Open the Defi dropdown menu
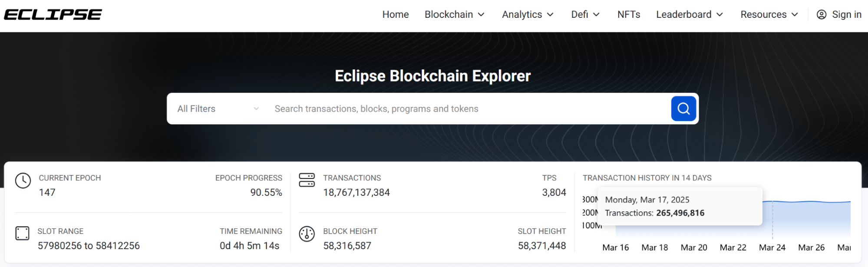This screenshot has width=868, height=267. click(585, 15)
